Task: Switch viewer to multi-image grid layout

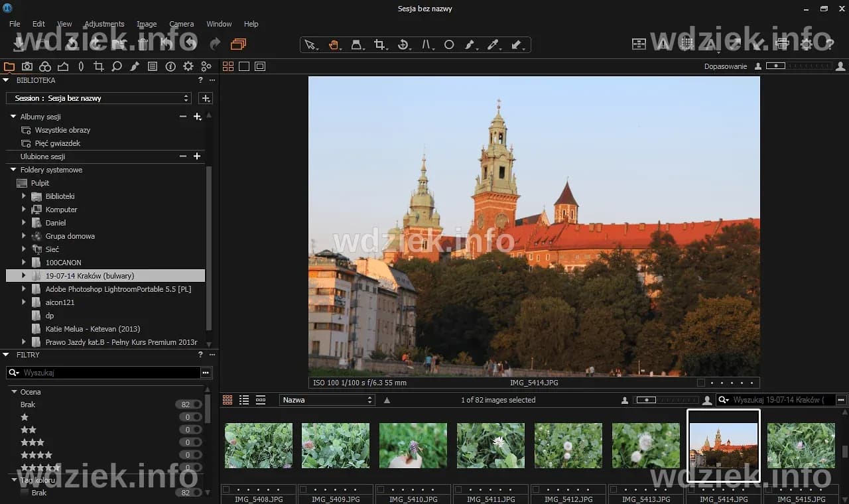Action: 227,66
